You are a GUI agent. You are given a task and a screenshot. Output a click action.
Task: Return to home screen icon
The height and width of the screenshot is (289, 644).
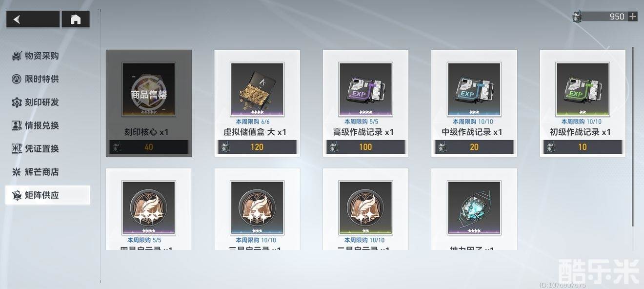(x=76, y=19)
